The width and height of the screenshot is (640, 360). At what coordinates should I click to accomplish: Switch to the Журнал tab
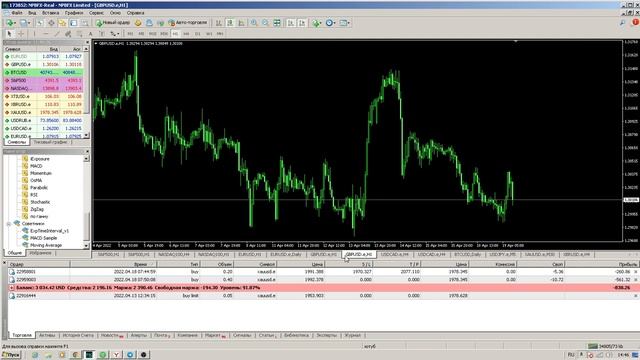point(353,335)
